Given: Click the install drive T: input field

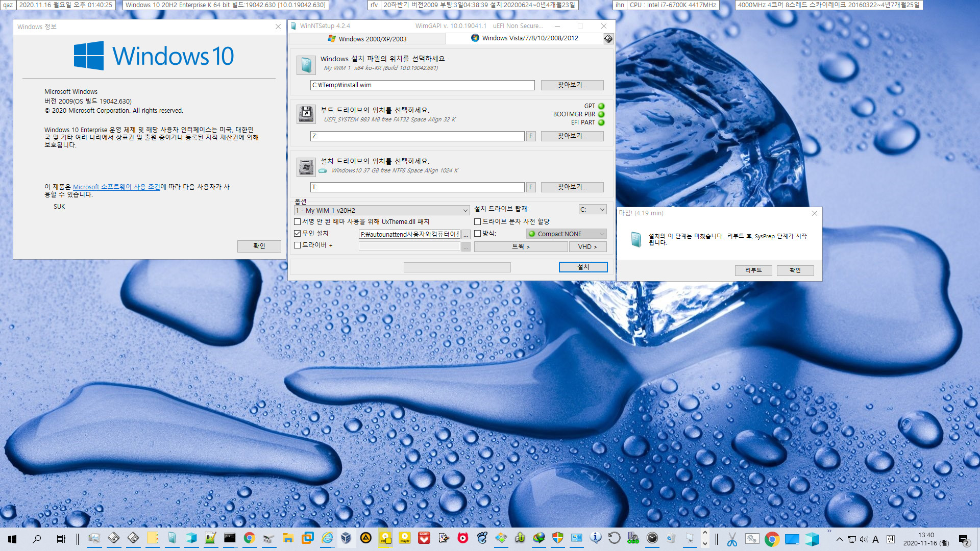Looking at the screenshot, I should 417,187.
